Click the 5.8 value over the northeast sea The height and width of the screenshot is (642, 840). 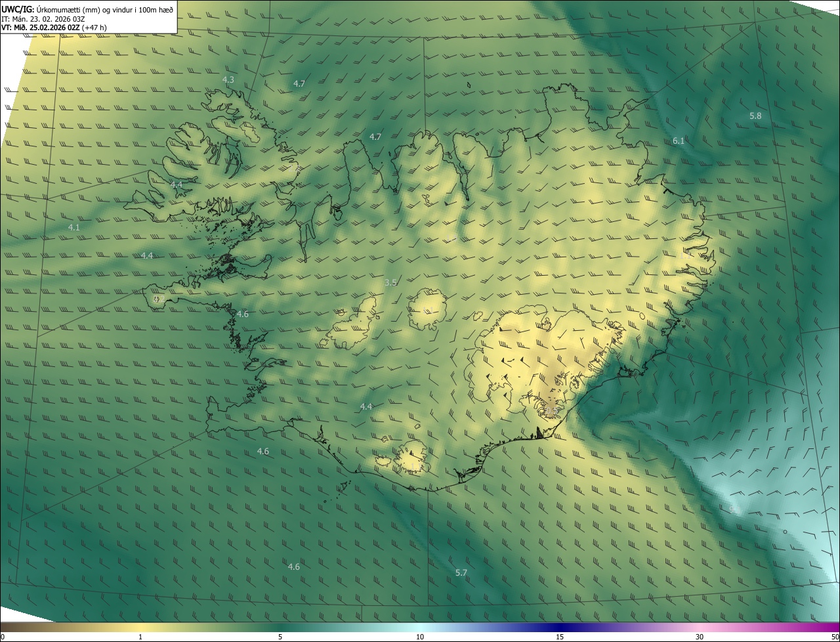755,116
